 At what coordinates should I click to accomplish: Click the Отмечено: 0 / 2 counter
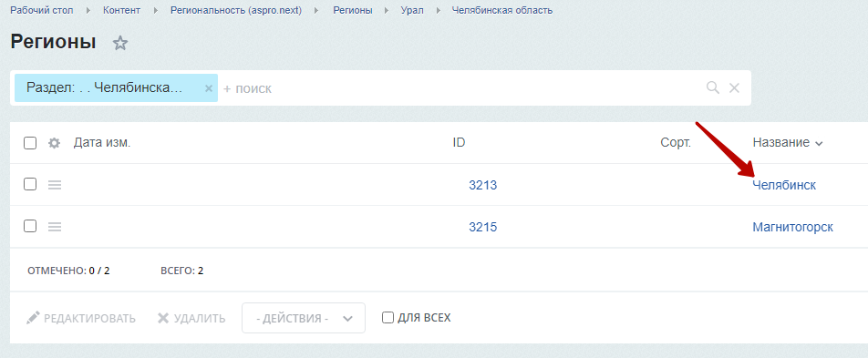(x=68, y=271)
